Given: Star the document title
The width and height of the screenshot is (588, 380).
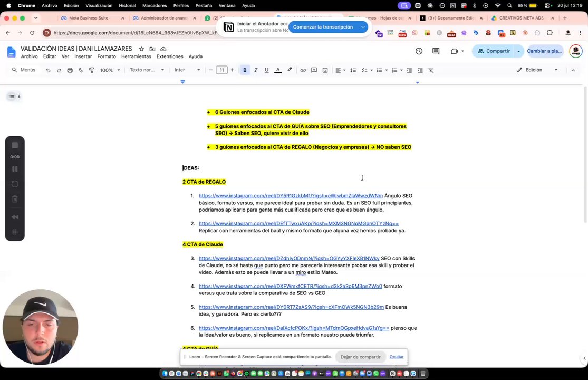Looking at the screenshot, I should (141, 49).
